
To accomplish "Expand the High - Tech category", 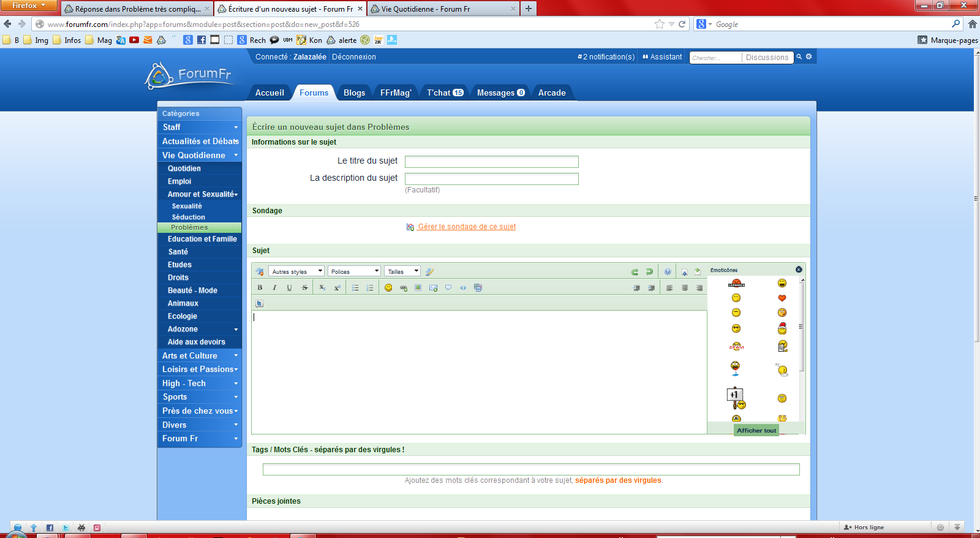I will [x=199, y=384].
